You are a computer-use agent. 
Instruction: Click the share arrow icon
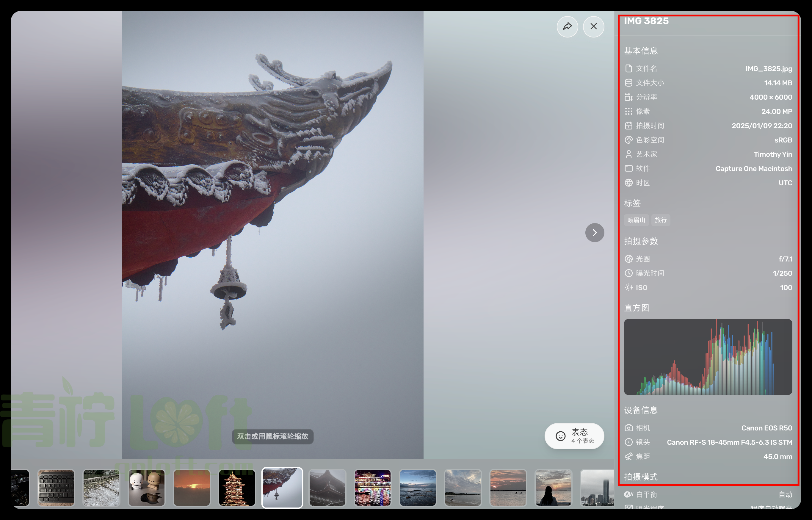567,26
